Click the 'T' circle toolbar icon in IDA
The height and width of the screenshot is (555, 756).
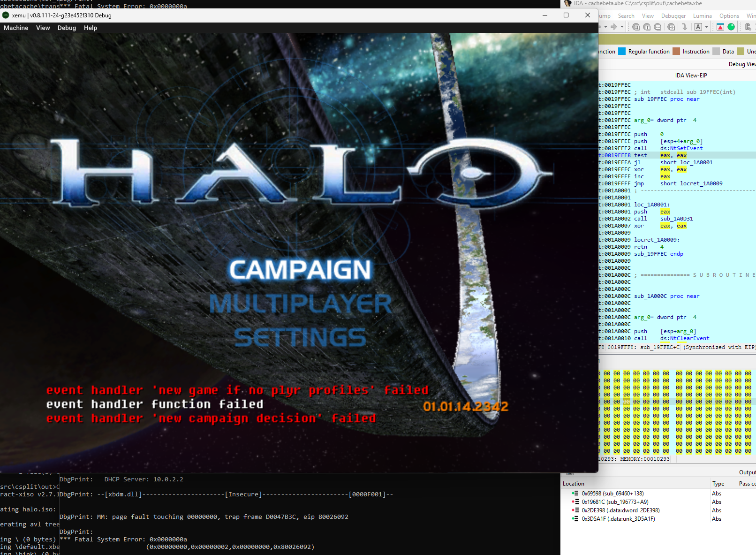click(647, 27)
